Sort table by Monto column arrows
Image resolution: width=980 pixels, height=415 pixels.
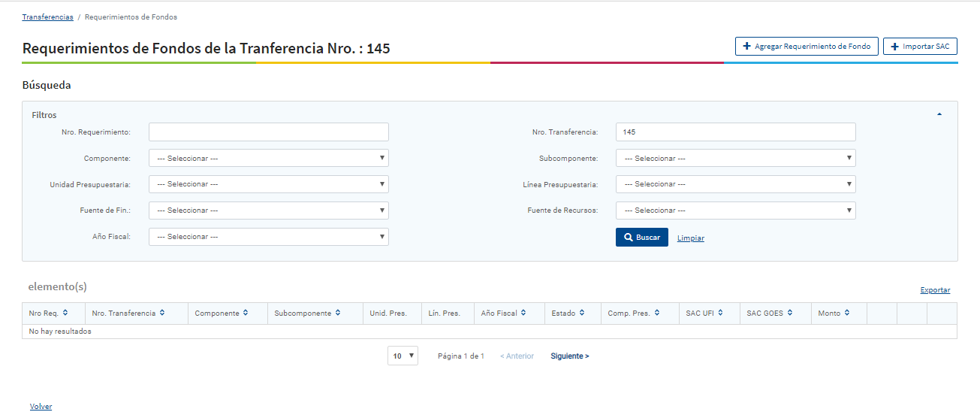pos(847,313)
